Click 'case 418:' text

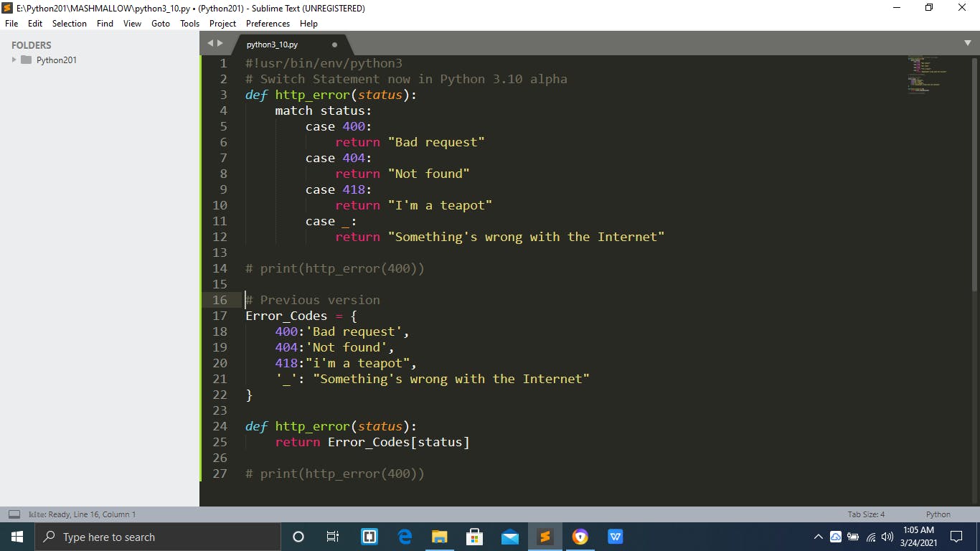click(339, 189)
